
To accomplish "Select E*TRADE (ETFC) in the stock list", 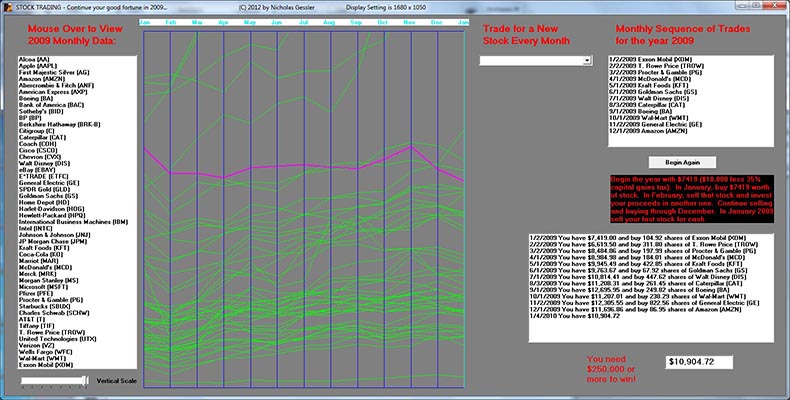I will tap(43, 176).
